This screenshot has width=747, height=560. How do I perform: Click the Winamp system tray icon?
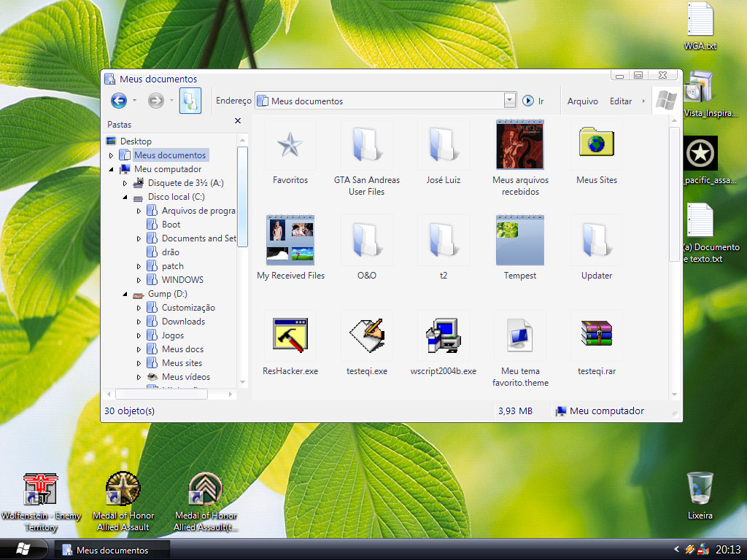pos(690,548)
